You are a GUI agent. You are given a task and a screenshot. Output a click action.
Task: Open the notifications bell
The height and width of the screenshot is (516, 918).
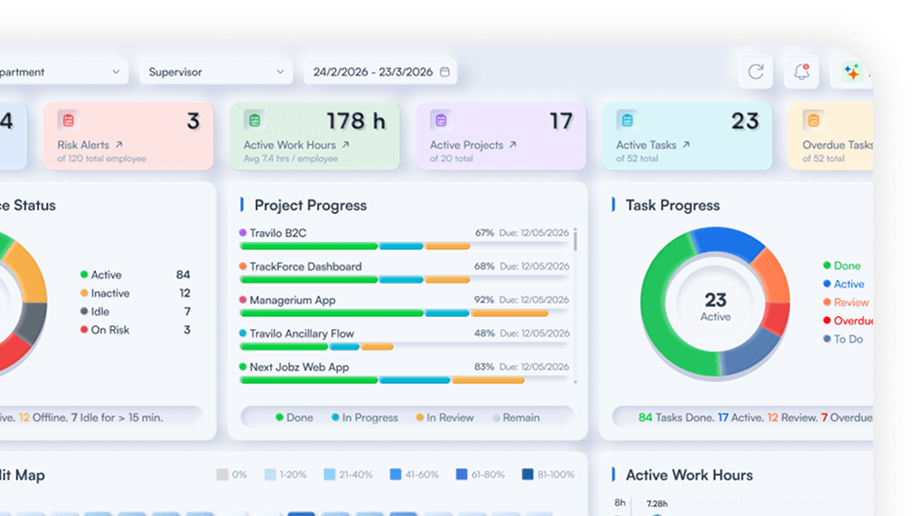[801, 72]
